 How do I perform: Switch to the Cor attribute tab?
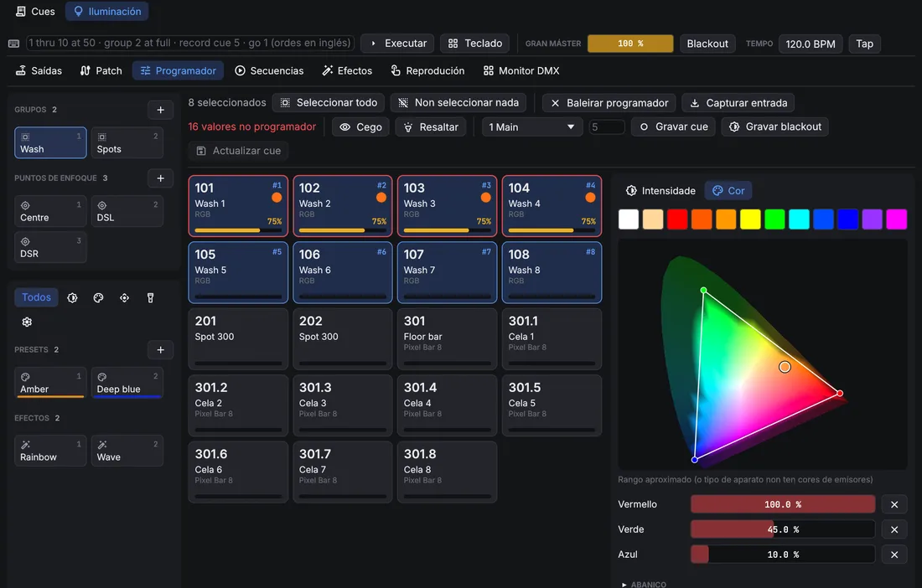728,191
